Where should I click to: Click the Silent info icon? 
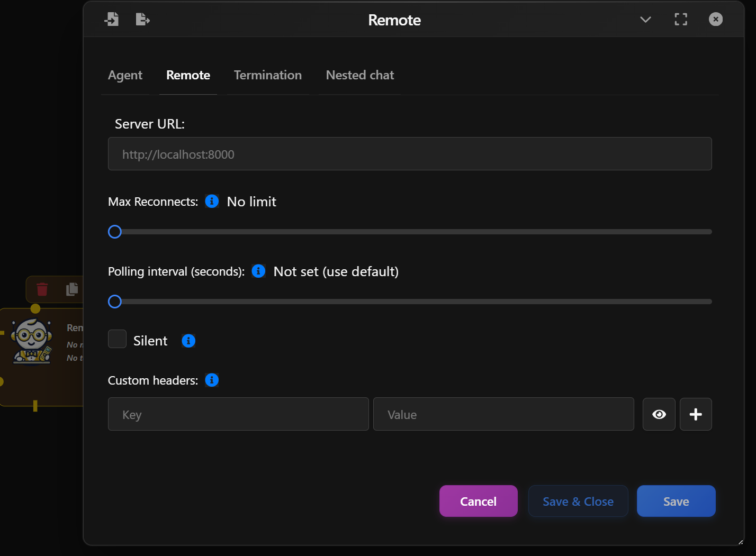click(188, 341)
